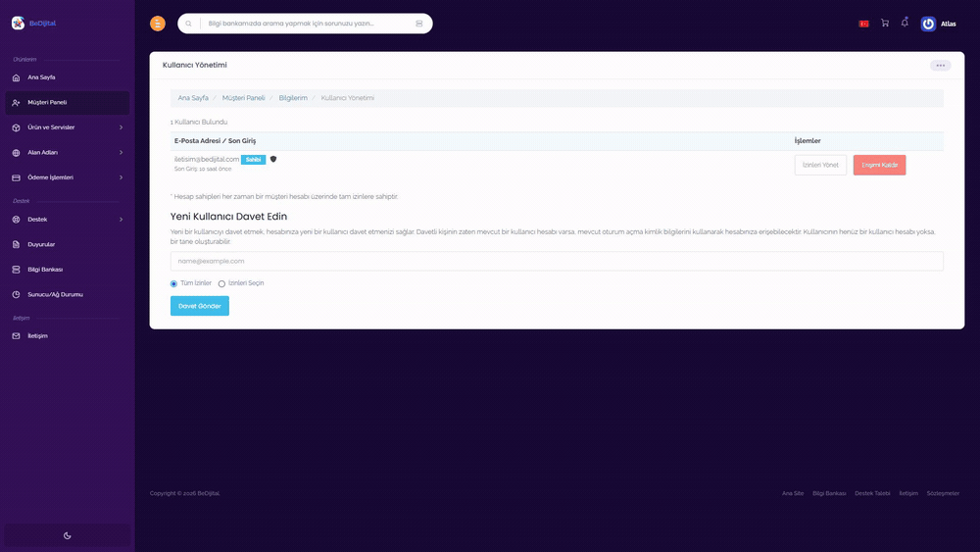Viewport: 980px width, 552px height.
Task: Click the Atlas user avatar
Action: tap(928, 24)
